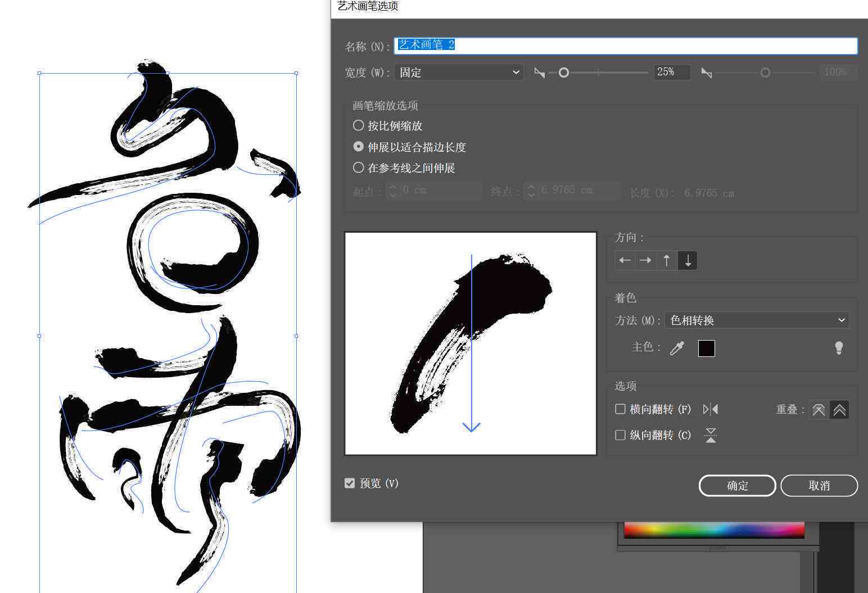Click the 起点 0 cm field
This screenshot has width=868, height=593.
point(441,191)
